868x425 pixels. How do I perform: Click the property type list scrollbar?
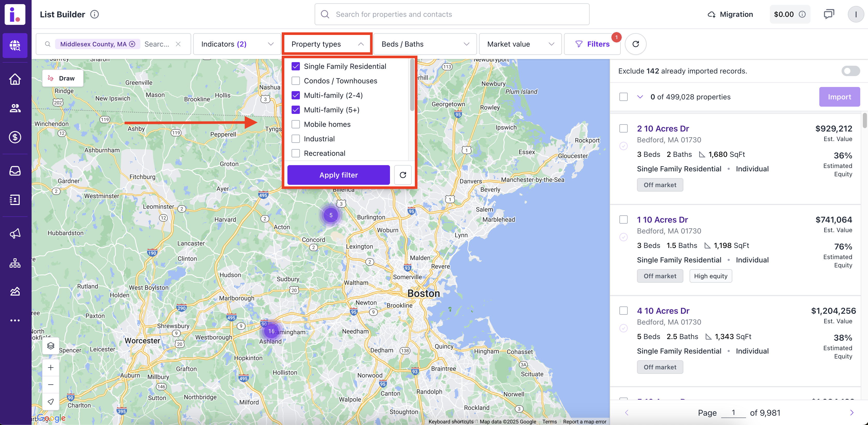(412, 85)
